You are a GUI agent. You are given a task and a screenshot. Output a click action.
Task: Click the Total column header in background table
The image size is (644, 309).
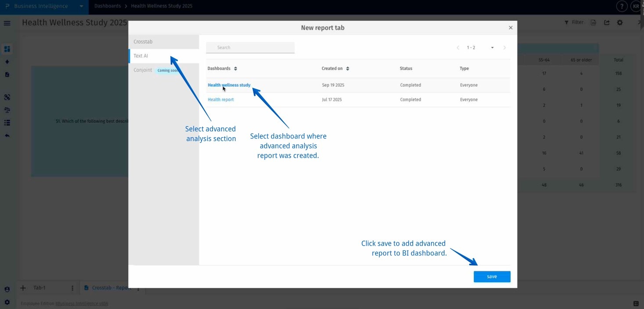pyautogui.click(x=619, y=60)
